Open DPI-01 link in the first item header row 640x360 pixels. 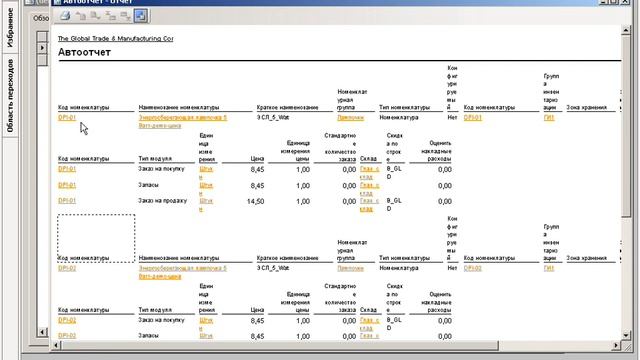click(67, 118)
